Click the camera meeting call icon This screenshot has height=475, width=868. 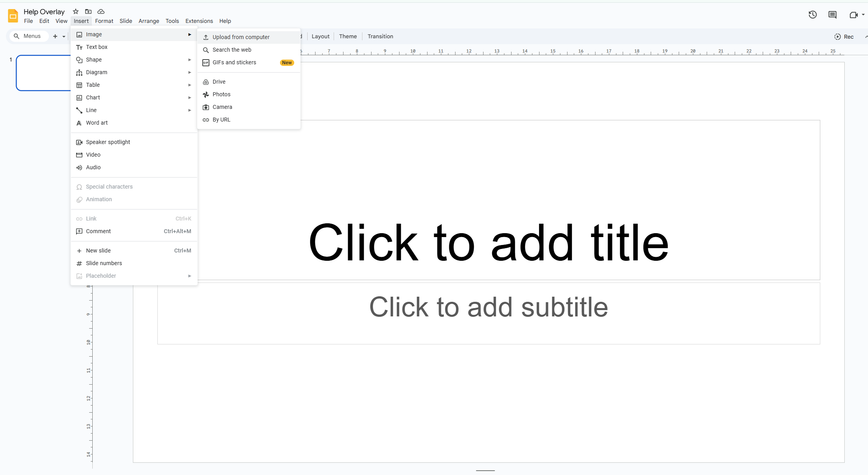tap(853, 15)
